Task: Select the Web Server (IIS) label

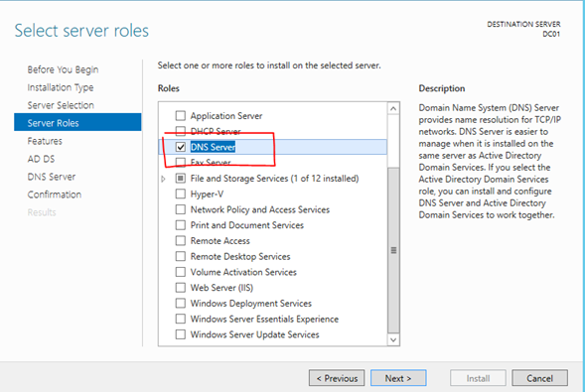Action: tap(221, 288)
